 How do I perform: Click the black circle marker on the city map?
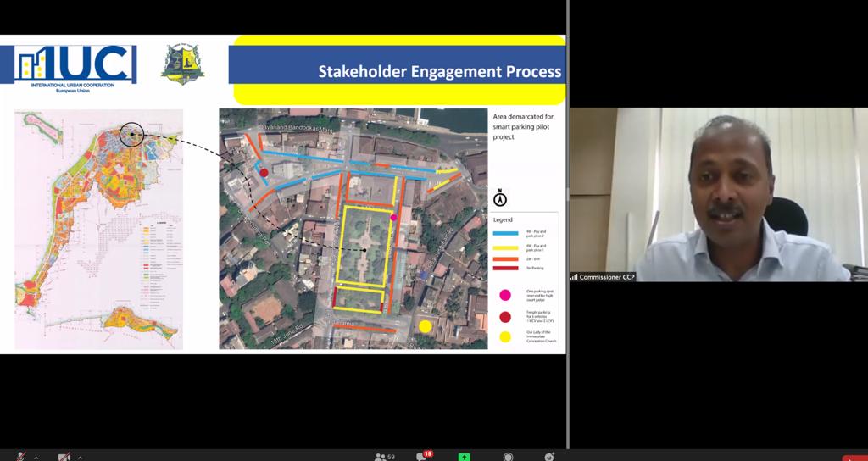[131, 134]
